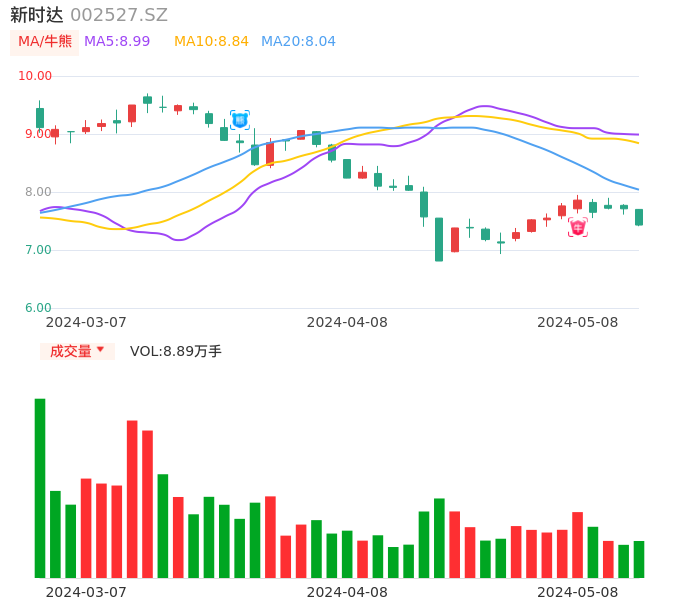The width and height of the screenshot is (686, 606).
Task: Click the 002527.SZ stock code
Action: pyautogui.click(x=119, y=15)
